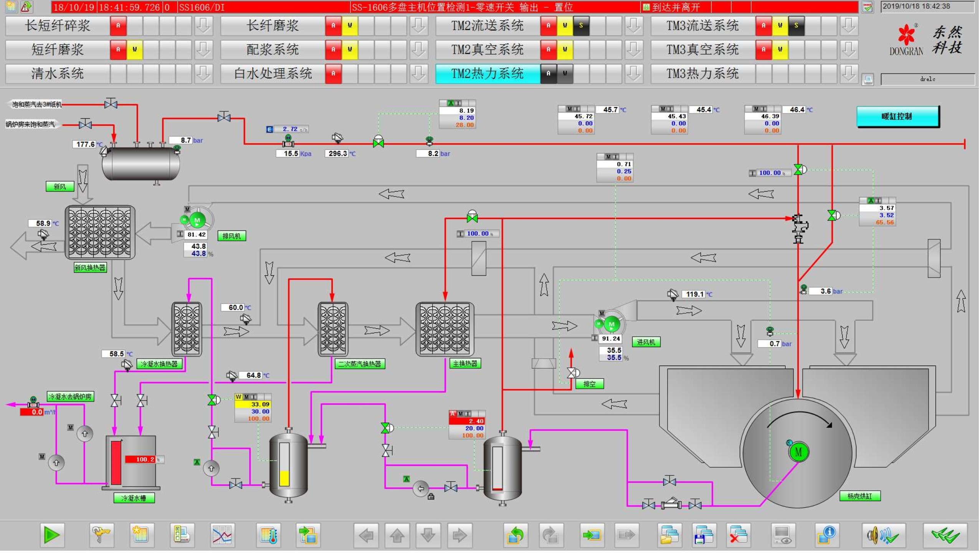
Task: Click the 排空 vent label button
Action: (589, 384)
